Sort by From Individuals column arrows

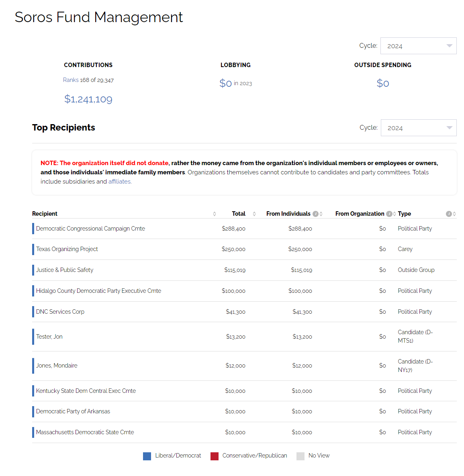321,214
